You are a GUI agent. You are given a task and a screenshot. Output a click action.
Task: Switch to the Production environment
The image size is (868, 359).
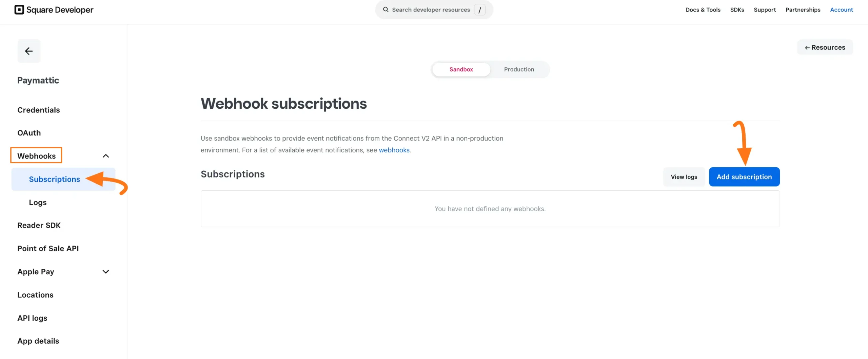tap(519, 69)
